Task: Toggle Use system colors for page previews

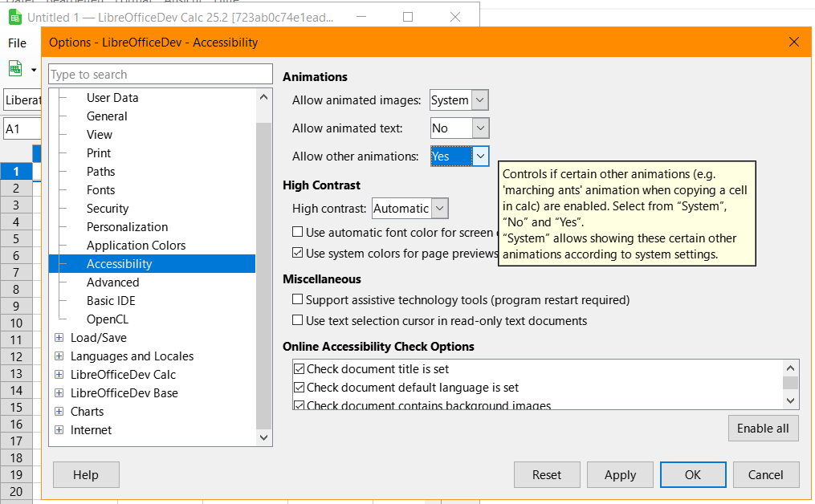Action: tap(298, 253)
